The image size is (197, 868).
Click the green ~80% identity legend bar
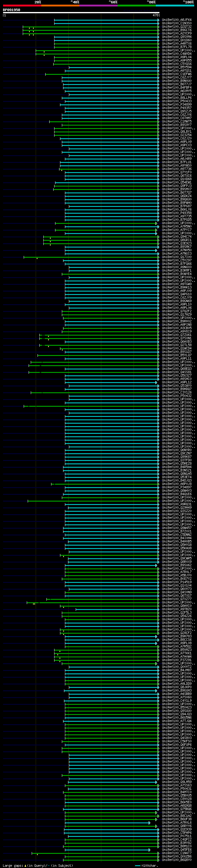137,6
